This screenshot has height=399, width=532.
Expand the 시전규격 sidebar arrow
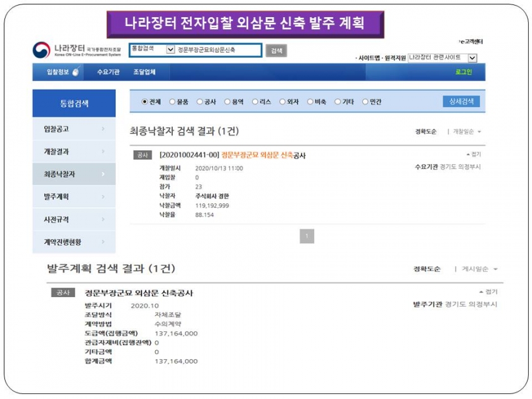(x=103, y=220)
